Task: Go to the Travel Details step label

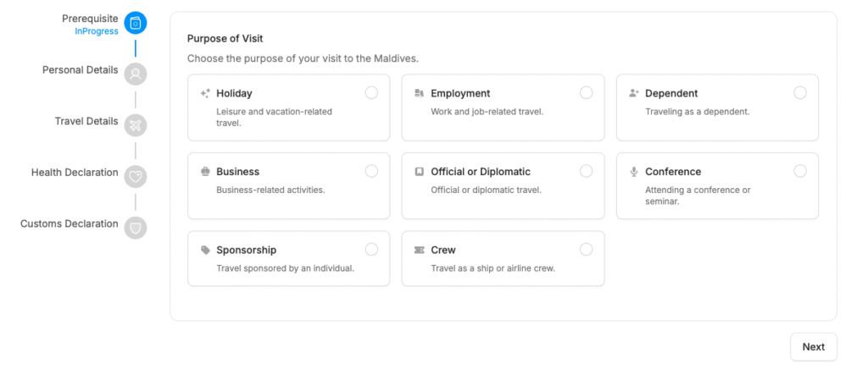Action: 86,121
